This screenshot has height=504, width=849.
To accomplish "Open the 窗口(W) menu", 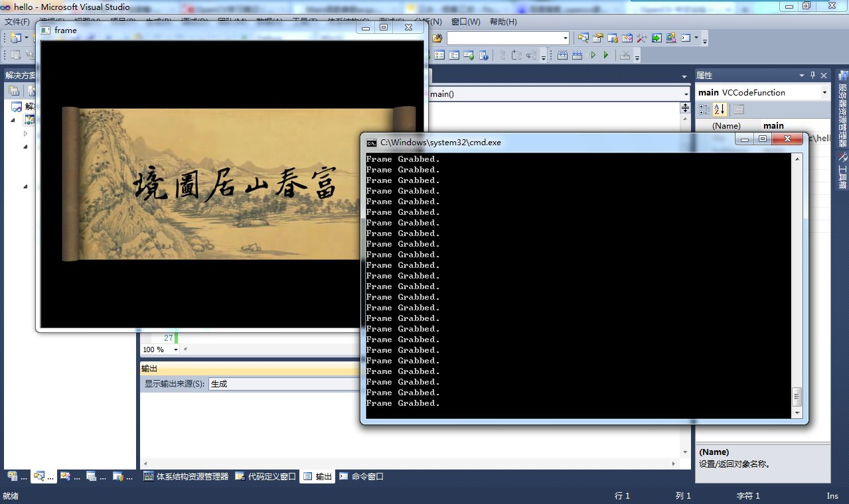I will [465, 22].
